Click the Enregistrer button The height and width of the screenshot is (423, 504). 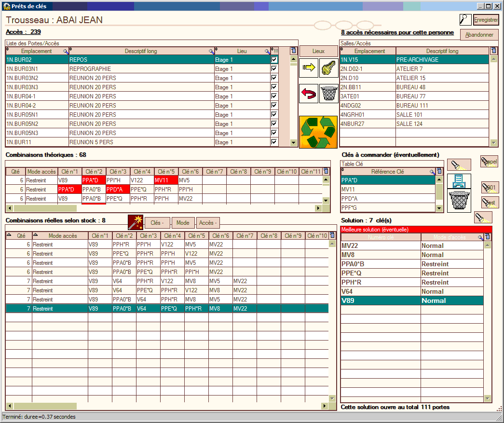coord(486,20)
